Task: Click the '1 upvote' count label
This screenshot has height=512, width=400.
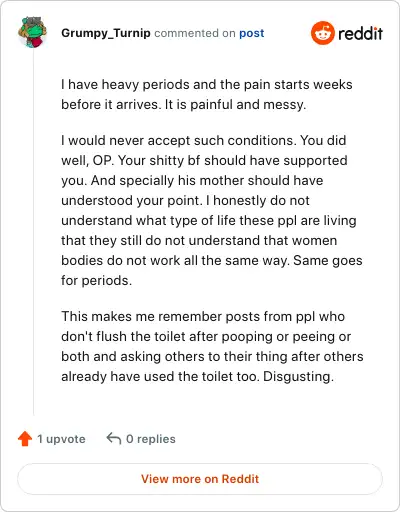Action: (x=61, y=439)
